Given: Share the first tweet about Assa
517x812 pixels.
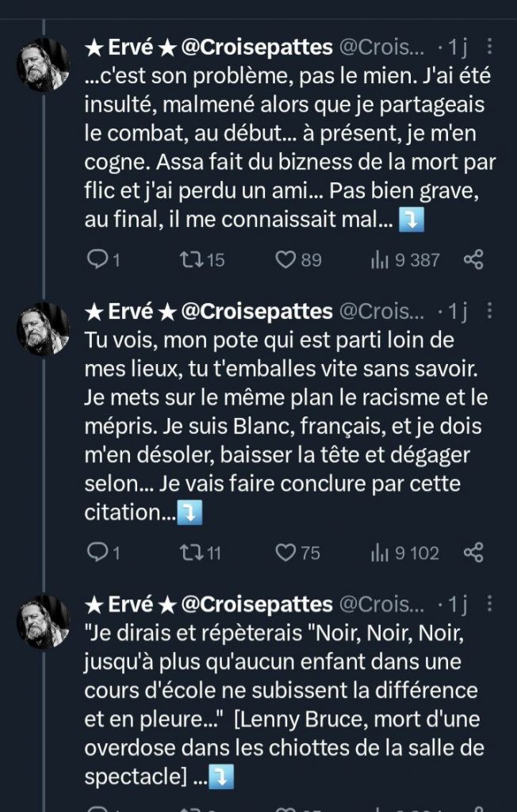Looking at the screenshot, I should [473, 259].
